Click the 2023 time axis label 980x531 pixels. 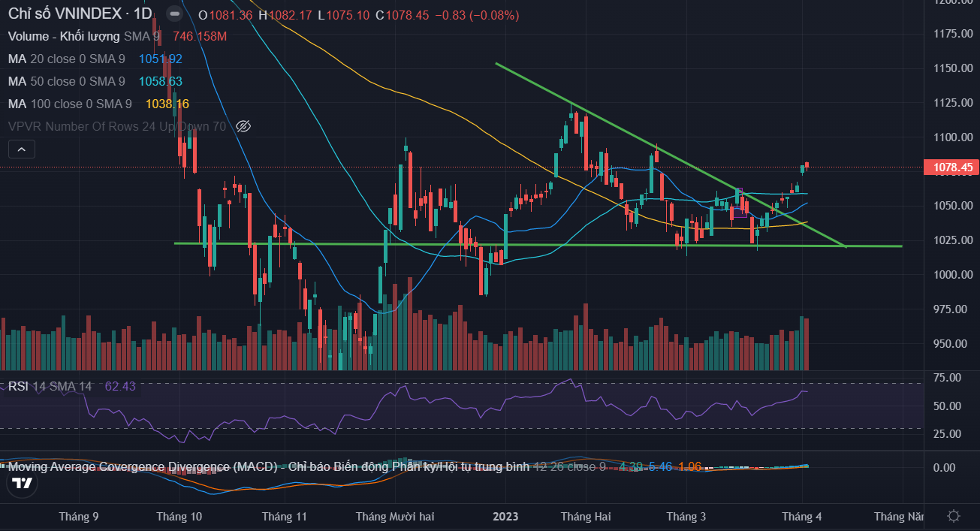coord(505,517)
